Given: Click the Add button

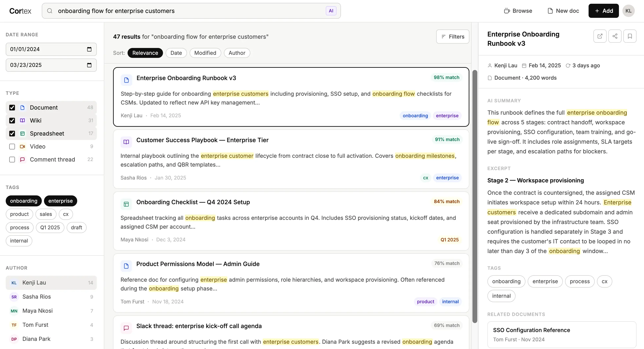Looking at the screenshot, I should pos(604,11).
